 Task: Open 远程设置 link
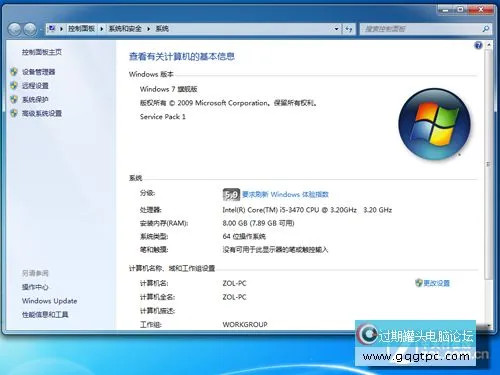(x=35, y=86)
